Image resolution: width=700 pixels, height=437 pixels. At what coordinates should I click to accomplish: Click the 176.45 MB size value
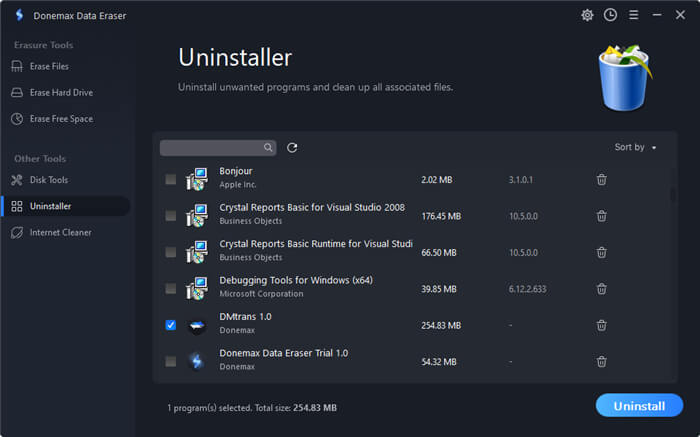(x=441, y=216)
